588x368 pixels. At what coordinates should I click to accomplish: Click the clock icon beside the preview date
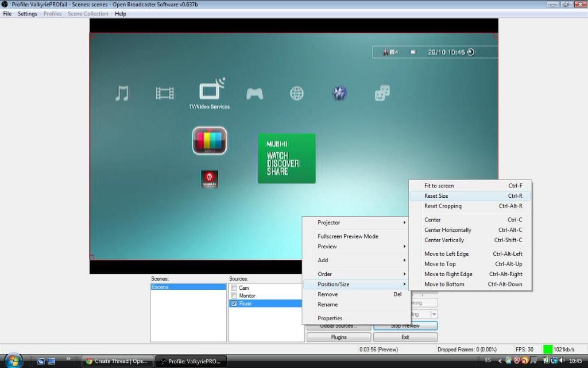[471, 52]
